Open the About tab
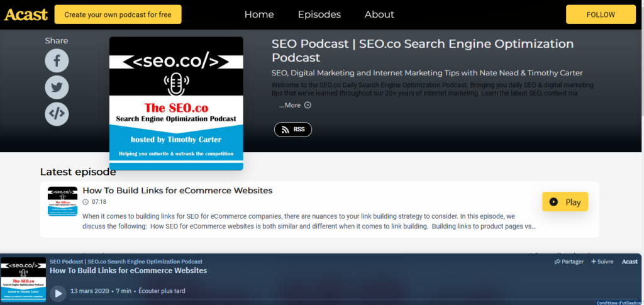This screenshot has width=644, height=305. coord(379,14)
